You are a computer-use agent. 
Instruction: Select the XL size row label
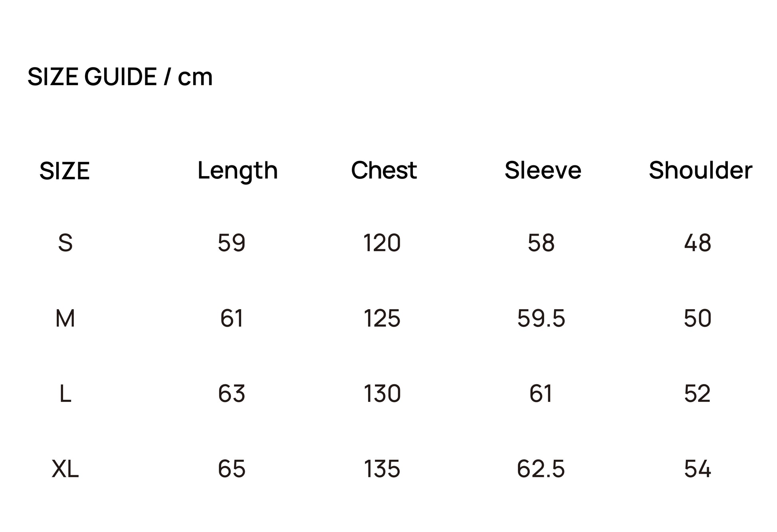pyautogui.click(x=65, y=469)
